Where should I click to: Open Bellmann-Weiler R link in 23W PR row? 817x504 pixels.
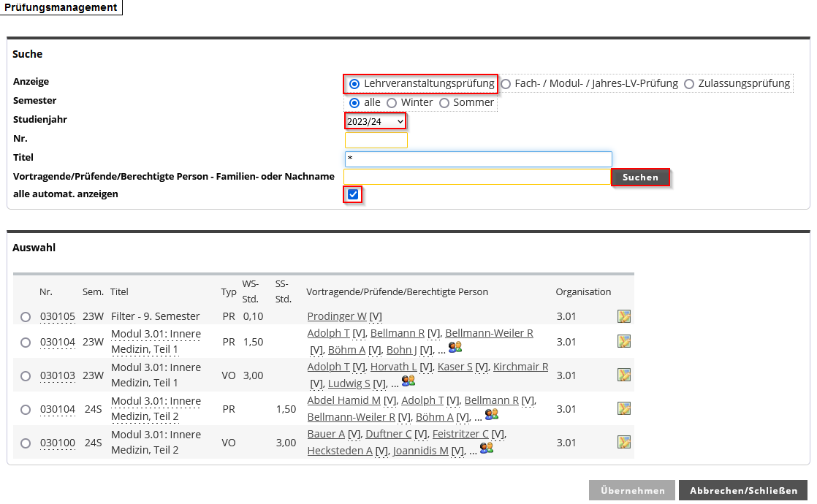click(489, 332)
